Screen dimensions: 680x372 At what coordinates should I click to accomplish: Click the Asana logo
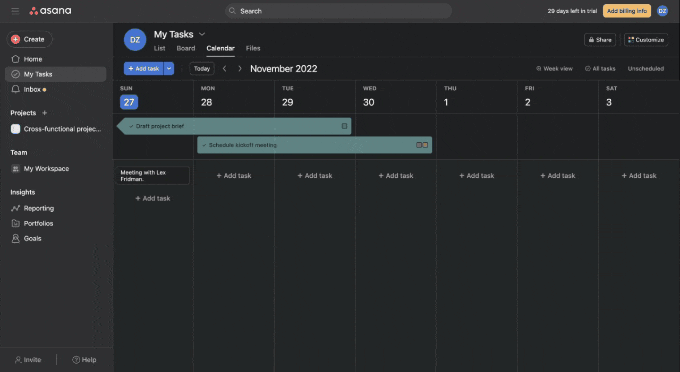tap(50, 11)
